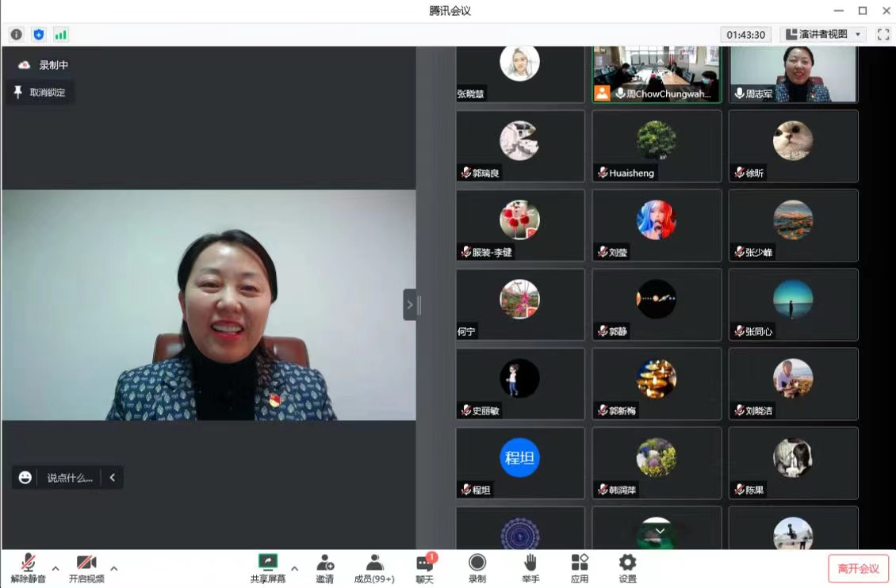Toggle 取消锁定 pin on video
The width and height of the screenshot is (896, 588).
click(40, 93)
